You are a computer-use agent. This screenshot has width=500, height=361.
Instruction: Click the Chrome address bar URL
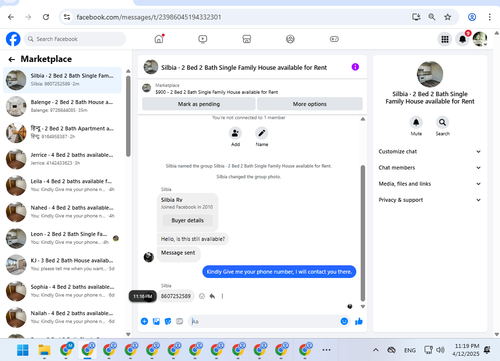point(149,17)
